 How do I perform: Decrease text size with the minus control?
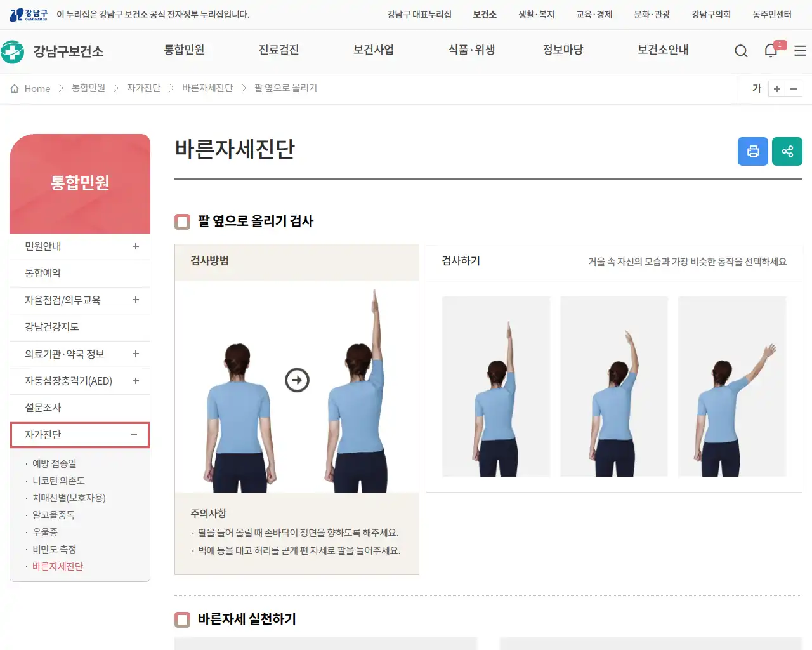[x=794, y=89]
